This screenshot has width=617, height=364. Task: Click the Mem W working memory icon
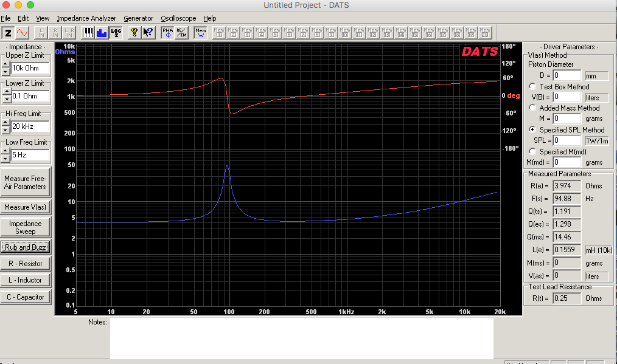[200, 33]
